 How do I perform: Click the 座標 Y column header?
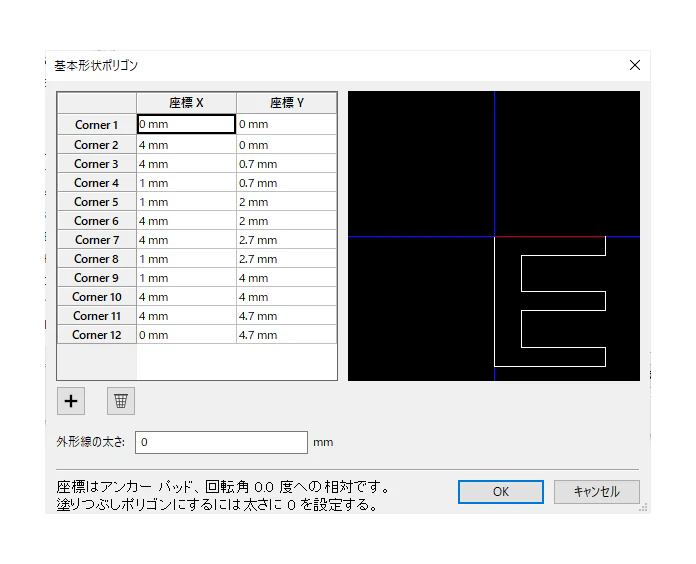coord(287,103)
